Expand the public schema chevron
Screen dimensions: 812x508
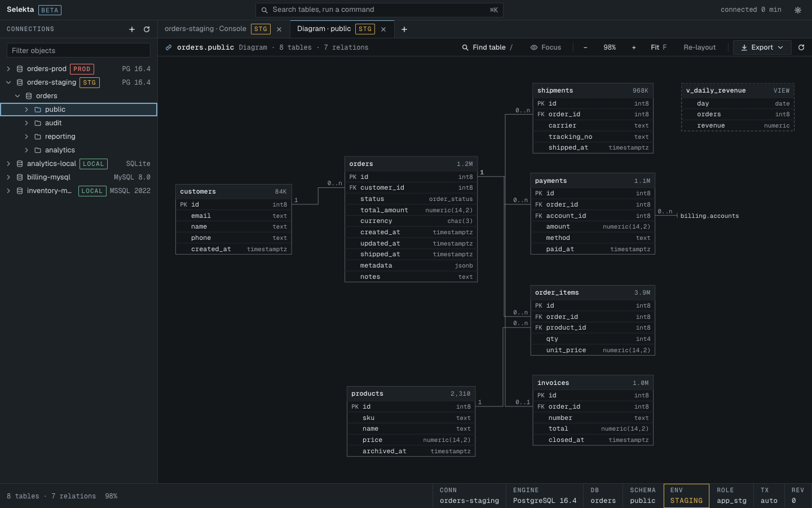pyautogui.click(x=27, y=110)
